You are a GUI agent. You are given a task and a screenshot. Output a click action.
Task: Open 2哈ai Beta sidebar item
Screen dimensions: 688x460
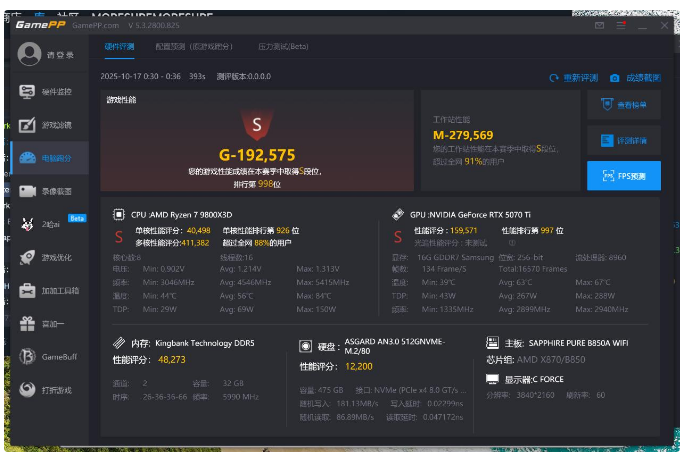[x=48, y=224]
